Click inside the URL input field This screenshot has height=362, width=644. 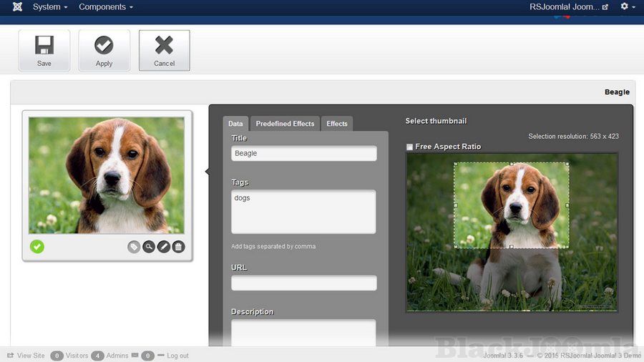point(304,283)
